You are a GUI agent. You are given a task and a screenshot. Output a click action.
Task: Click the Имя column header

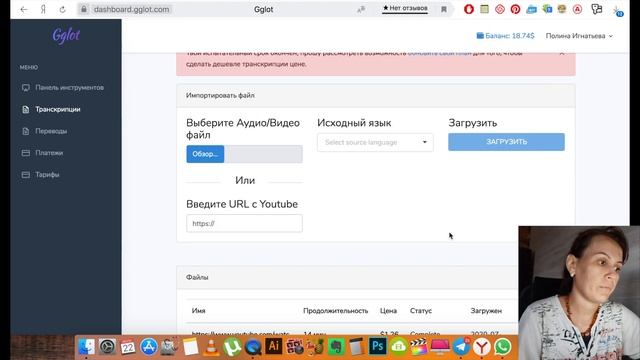(x=198, y=311)
